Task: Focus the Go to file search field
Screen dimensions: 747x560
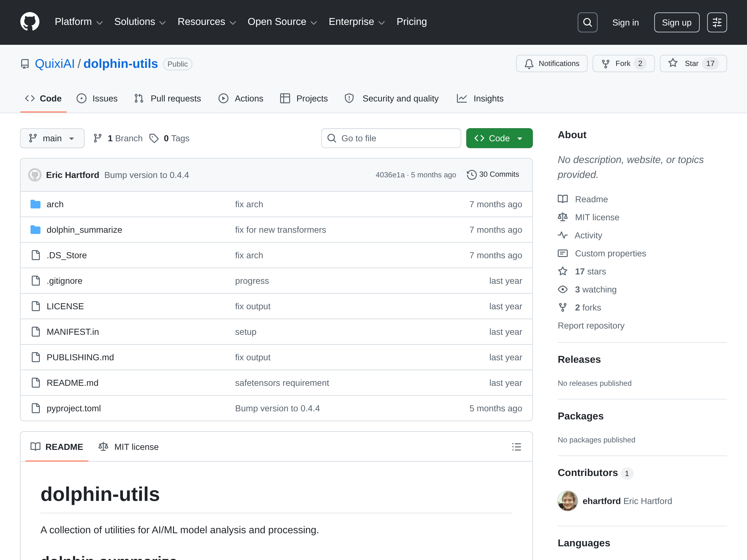Action: click(391, 138)
